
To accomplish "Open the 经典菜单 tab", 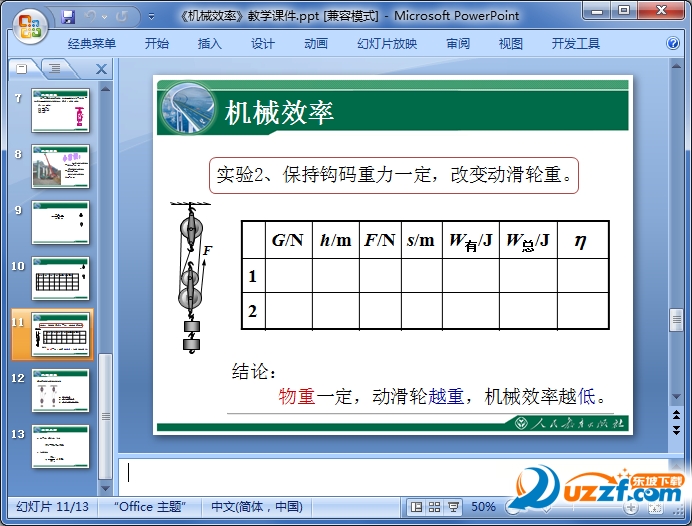I will click(92, 44).
